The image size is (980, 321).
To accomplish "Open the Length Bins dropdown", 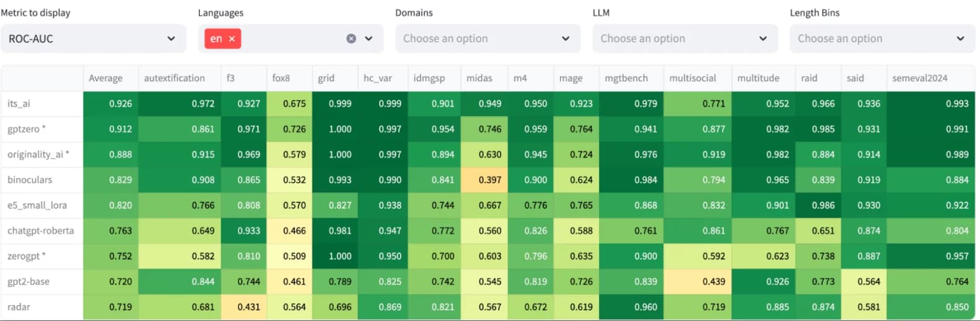I will pyautogui.click(x=882, y=38).
